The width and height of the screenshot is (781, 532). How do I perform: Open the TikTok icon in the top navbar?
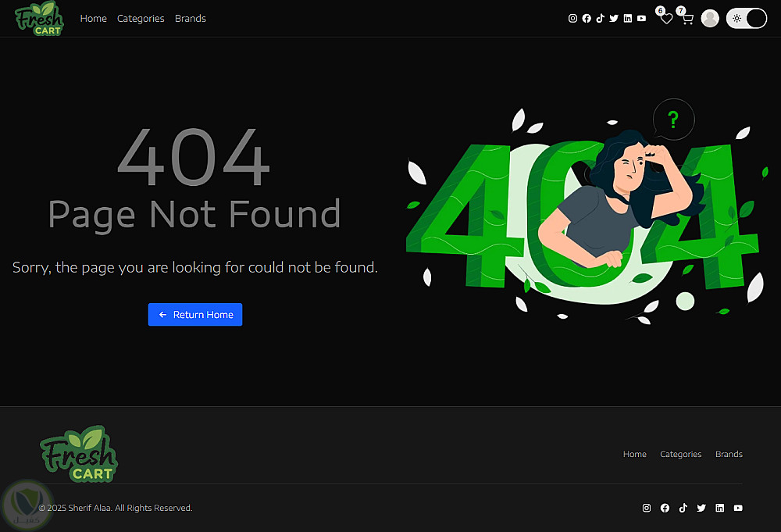coord(600,19)
